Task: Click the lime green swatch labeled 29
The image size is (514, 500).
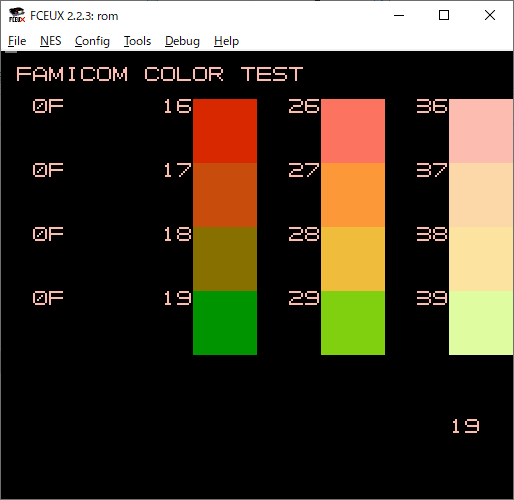Action: pyautogui.click(x=353, y=323)
